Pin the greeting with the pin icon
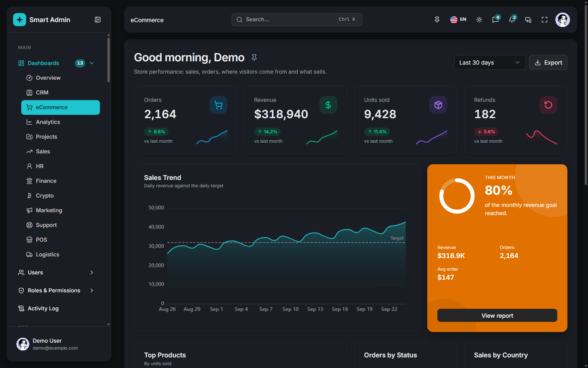Image resolution: width=588 pixels, height=368 pixels. pos(254,58)
